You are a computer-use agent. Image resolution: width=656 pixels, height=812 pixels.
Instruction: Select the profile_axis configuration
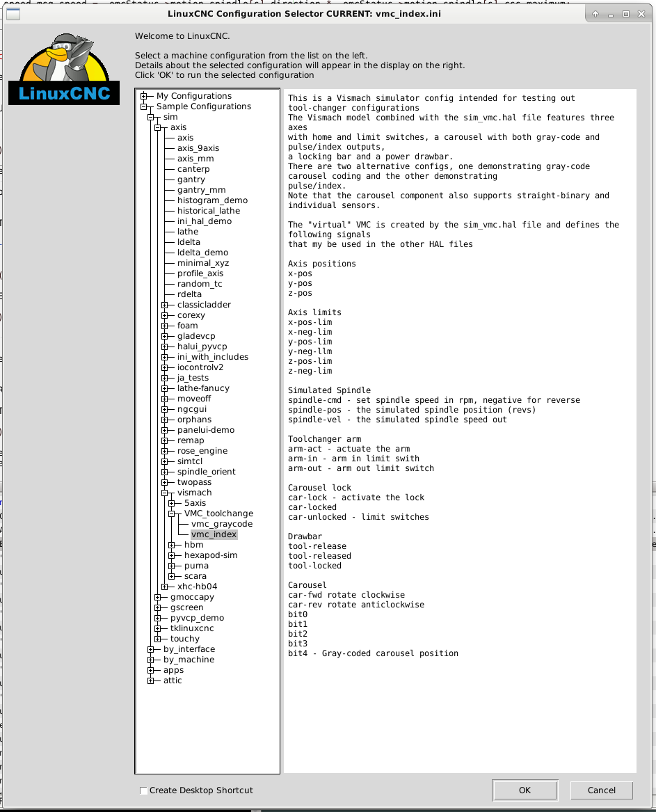(x=200, y=273)
